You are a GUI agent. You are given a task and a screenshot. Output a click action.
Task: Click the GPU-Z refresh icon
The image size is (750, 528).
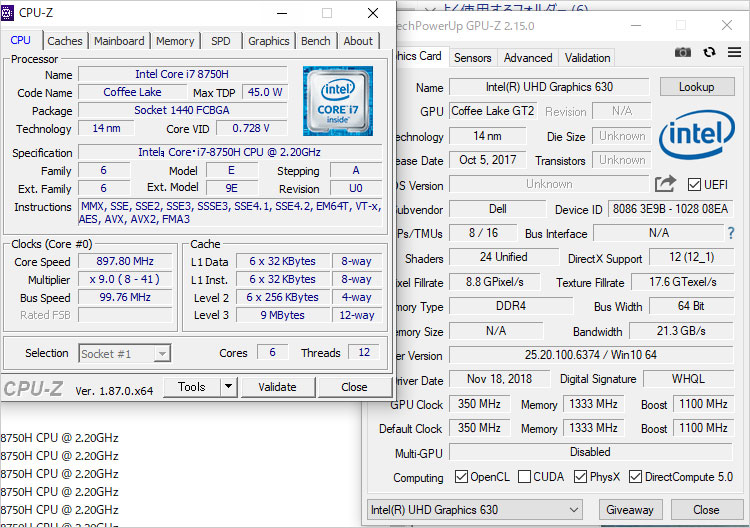pos(709,52)
